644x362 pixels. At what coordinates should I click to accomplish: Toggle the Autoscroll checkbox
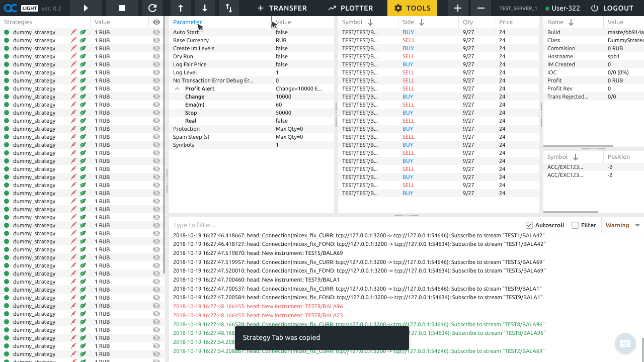coord(529,225)
